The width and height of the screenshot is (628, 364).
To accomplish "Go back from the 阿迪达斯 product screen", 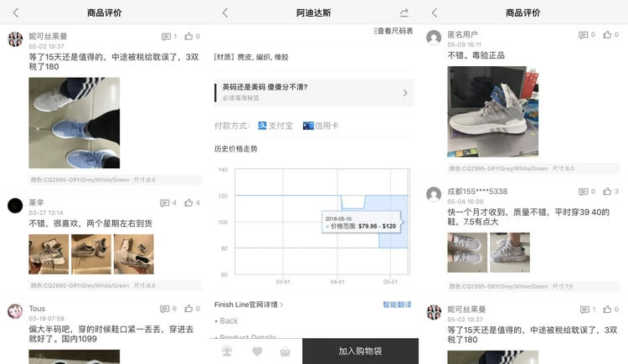I will 225,13.
